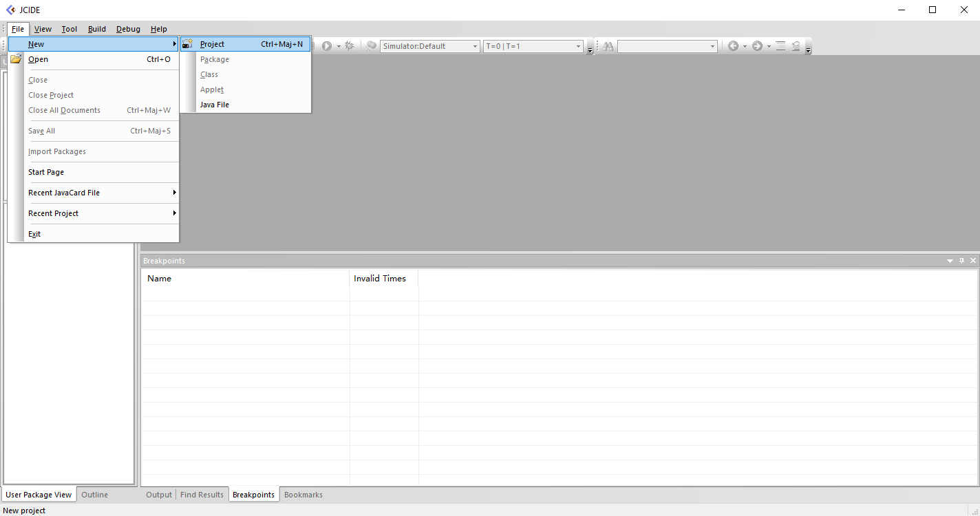Choose Java File from New submenu
The width and height of the screenshot is (980, 516).
coord(215,105)
